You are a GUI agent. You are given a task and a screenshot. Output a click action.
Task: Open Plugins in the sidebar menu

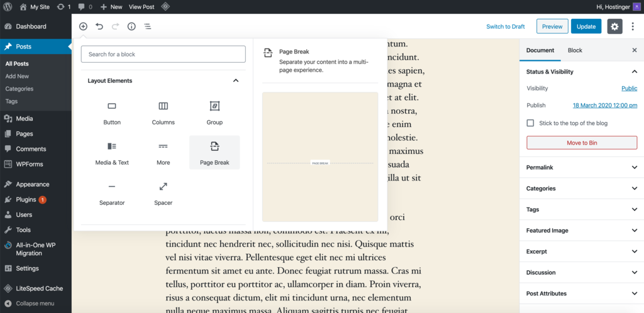[x=26, y=199]
